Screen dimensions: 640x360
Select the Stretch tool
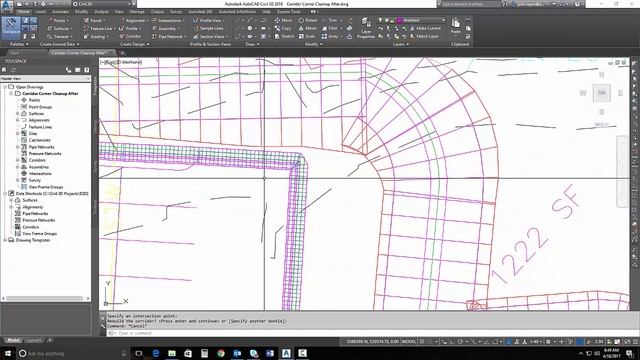click(284, 36)
